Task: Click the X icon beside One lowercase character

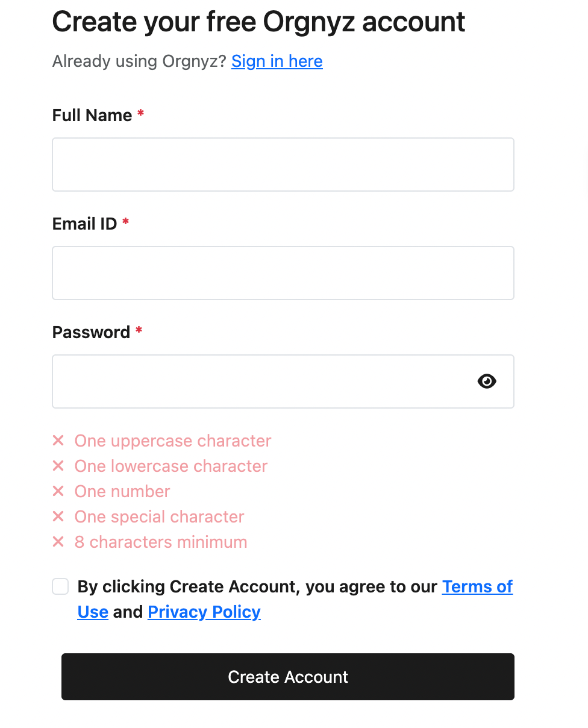Action: [58, 466]
